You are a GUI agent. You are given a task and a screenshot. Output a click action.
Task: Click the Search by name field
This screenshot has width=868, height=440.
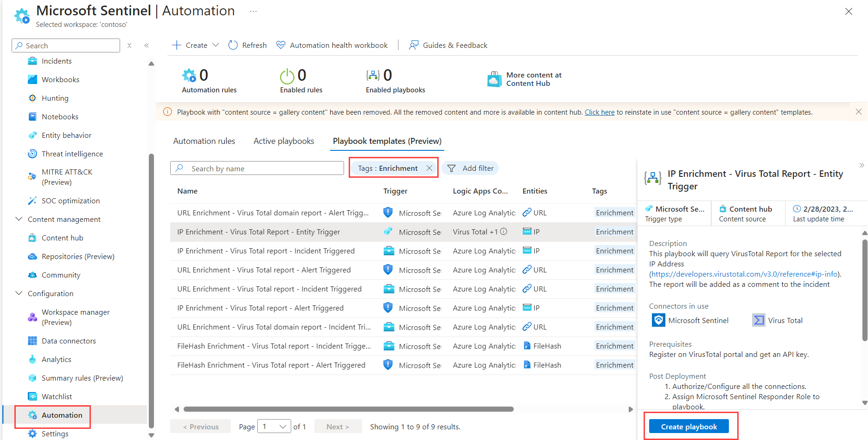pyautogui.click(x=256, y=168)
